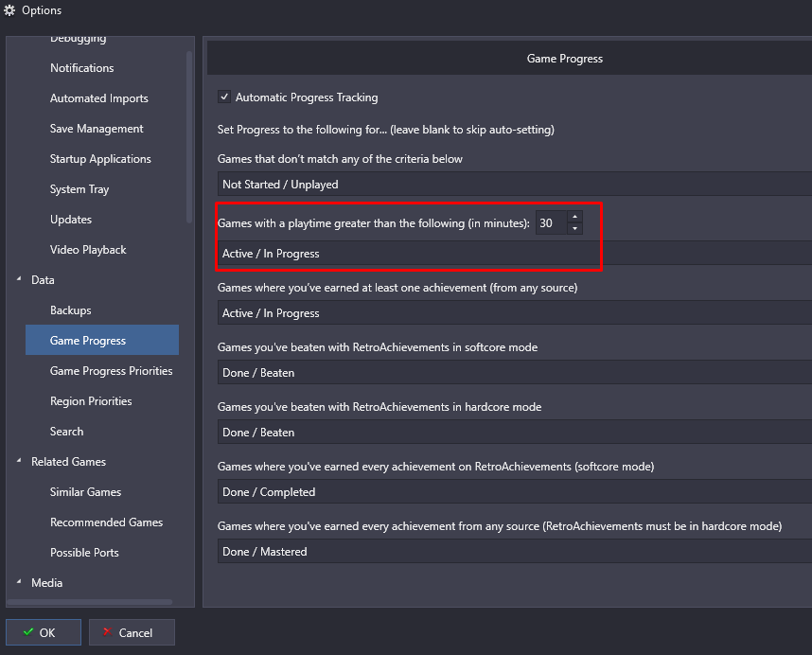Select Game Progress Priorities in sidebar
The height and width of the screenshot is (655, 812).
tap(111, 371)
